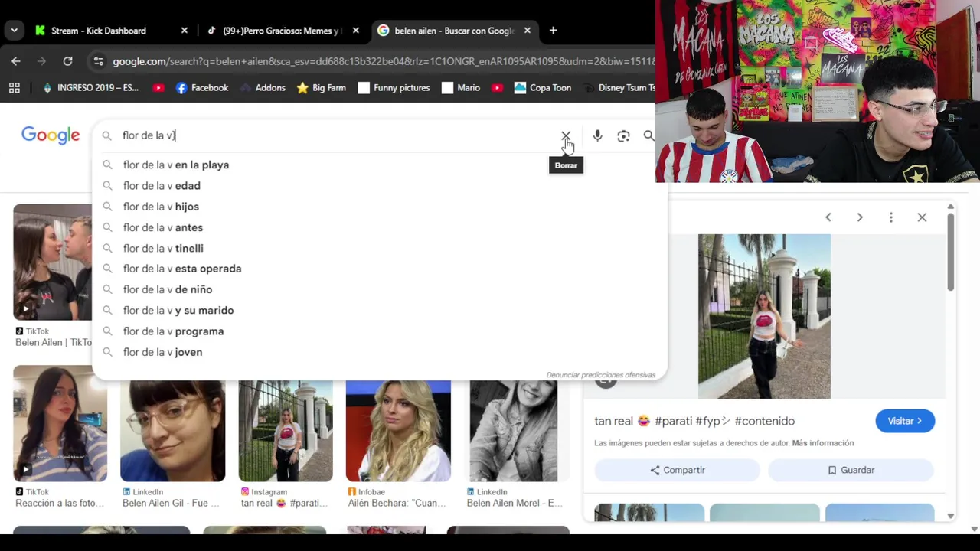Open the Mario bookmark
Image resolution: width=980 pixels, height=551 pixels.
461,88
